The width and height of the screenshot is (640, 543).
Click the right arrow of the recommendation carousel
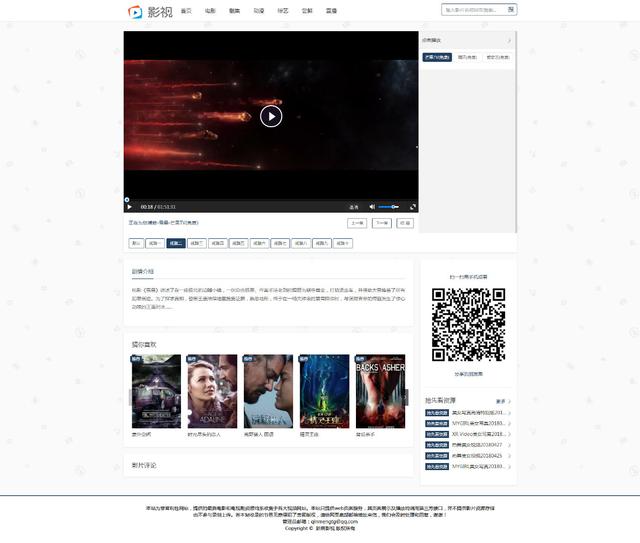407,397
